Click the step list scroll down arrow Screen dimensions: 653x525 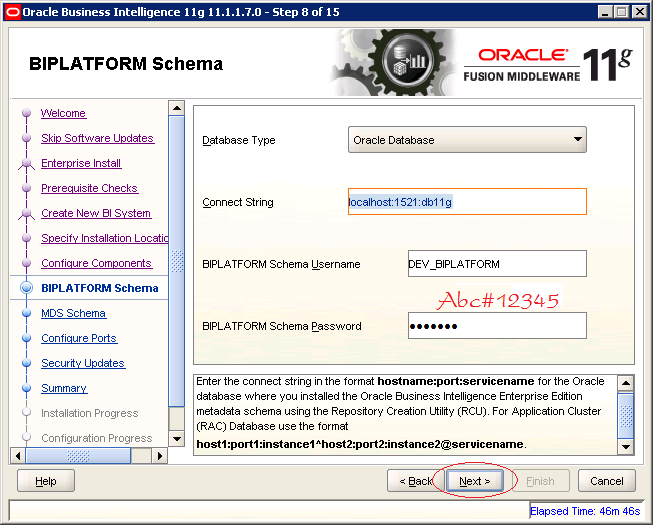pos(177,438)
